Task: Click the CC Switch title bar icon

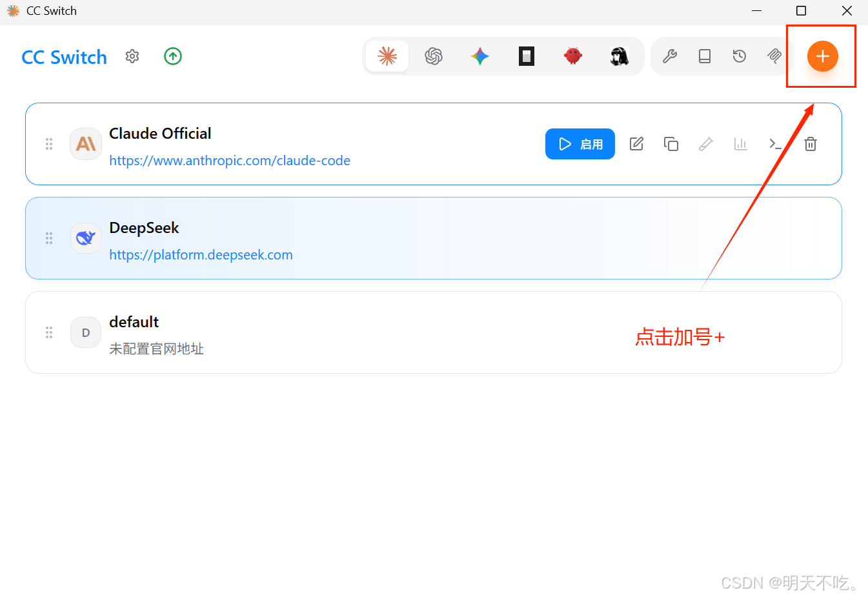Action: point(13,11)
